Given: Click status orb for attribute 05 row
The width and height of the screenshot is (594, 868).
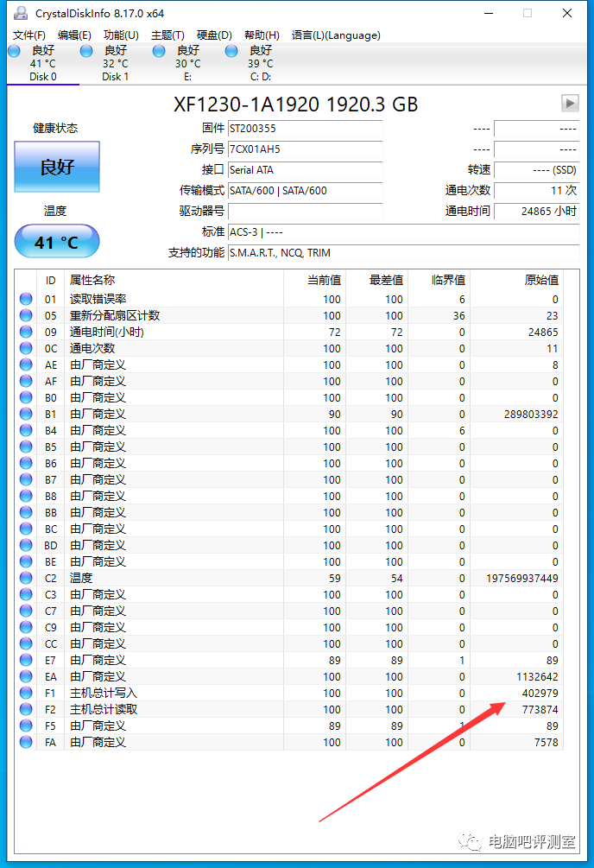Looking at the screenshot, I should coord(26,315).
